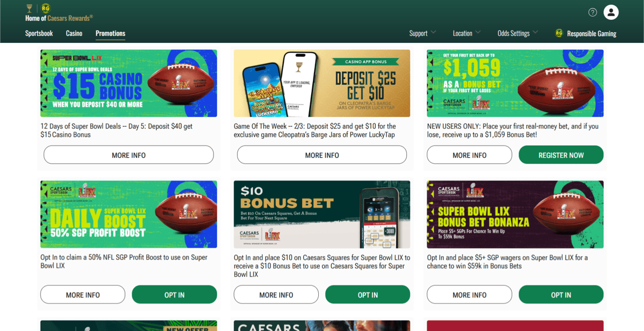The image size is (644, 331).
Task: Opt in to Bonus Bet Bonanza promotion
Action: (x=561, y=295)
